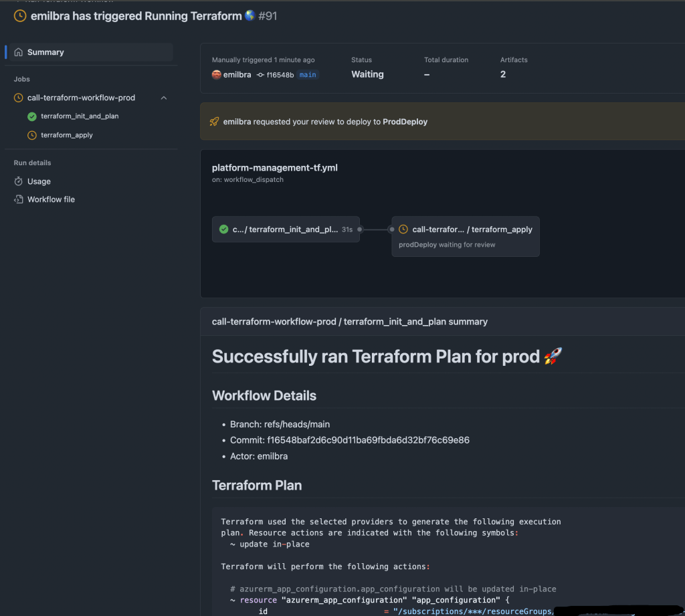Click the pending clock icon beside terraform_apply
Screen dimensions: 685x616
pos(32,135)
